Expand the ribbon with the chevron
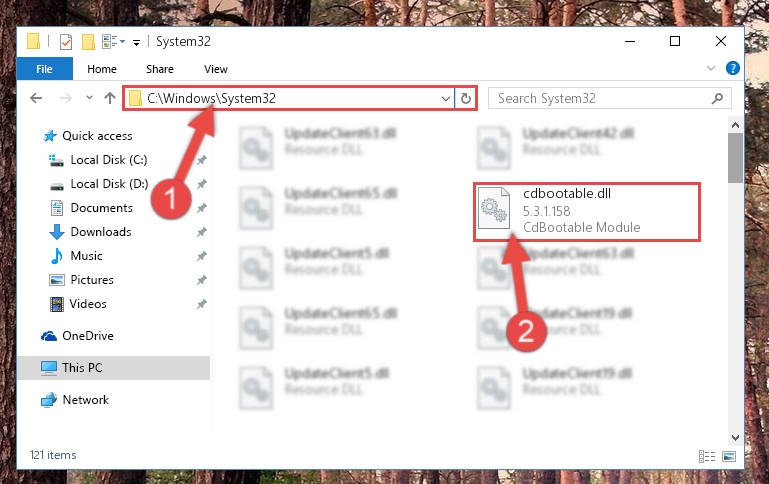The width and height of the screenshot is (769, 484). tap(711, 68)
